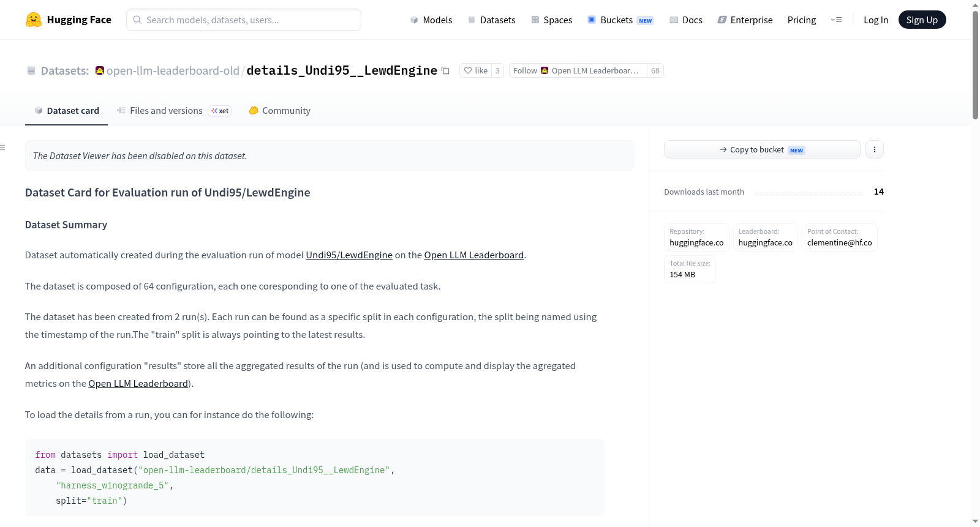Click the Enterprise nav icon
This screenshot has width=980, height=527.
(722, 20)
